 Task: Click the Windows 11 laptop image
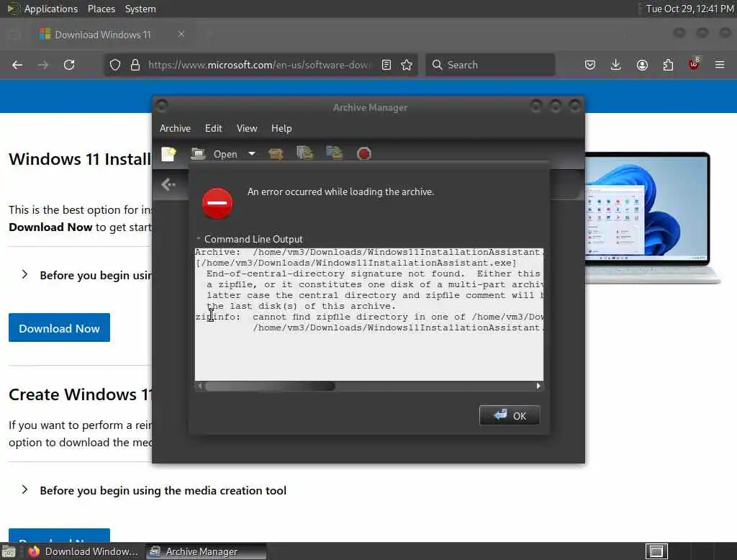click(653, 217)
